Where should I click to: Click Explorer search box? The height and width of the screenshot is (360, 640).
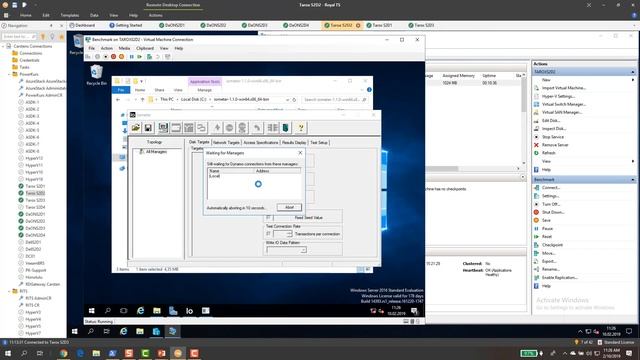(x=335, y=100)
